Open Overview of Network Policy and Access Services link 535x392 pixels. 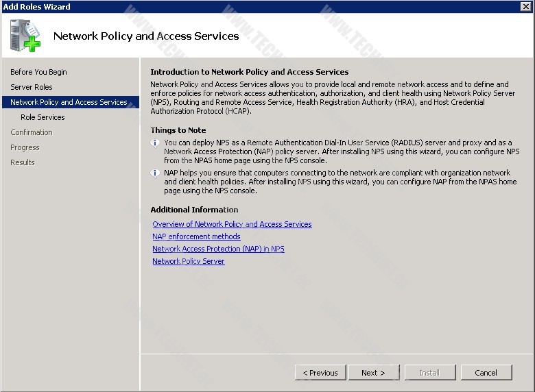pos(232,224)
